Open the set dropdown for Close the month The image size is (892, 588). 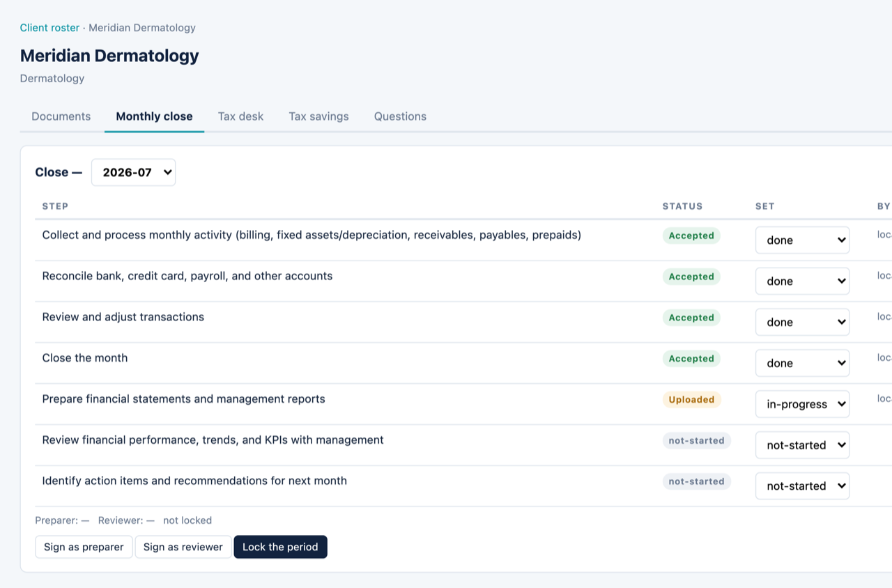(802, 363)
